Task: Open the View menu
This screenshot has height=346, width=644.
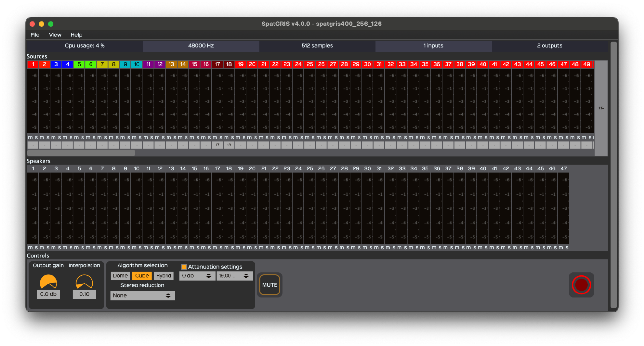Action: pos(55,35)
